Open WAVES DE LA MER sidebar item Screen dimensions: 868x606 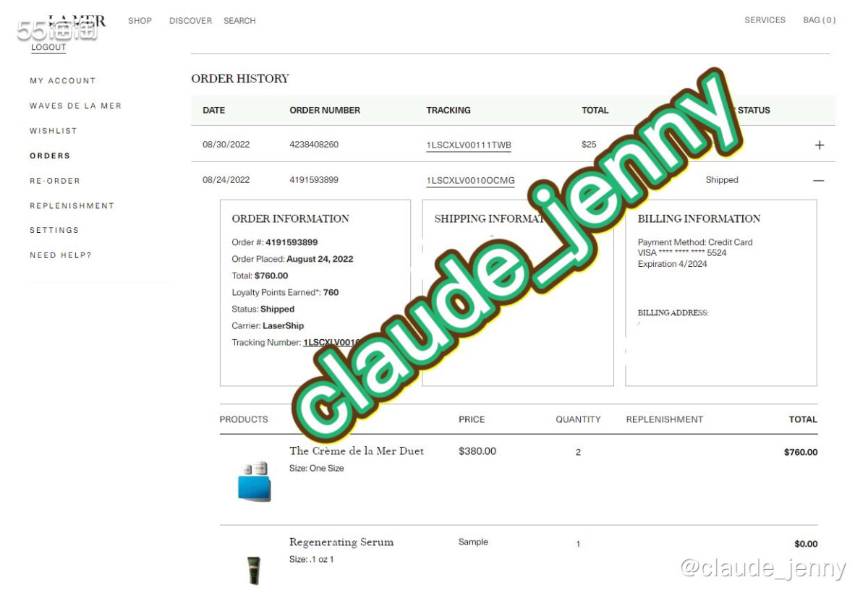coord(75,106)
